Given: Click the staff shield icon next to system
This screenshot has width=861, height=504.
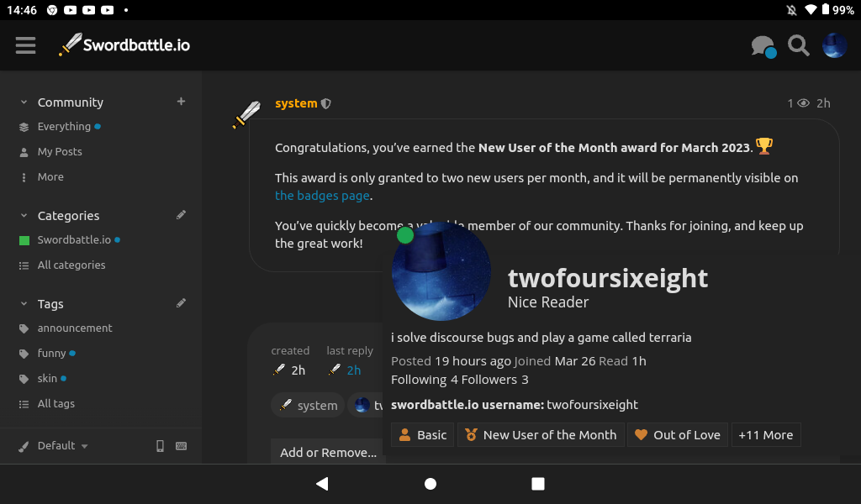Looking at the screenshot, I should pyautogui.click(x=325, y=103).
